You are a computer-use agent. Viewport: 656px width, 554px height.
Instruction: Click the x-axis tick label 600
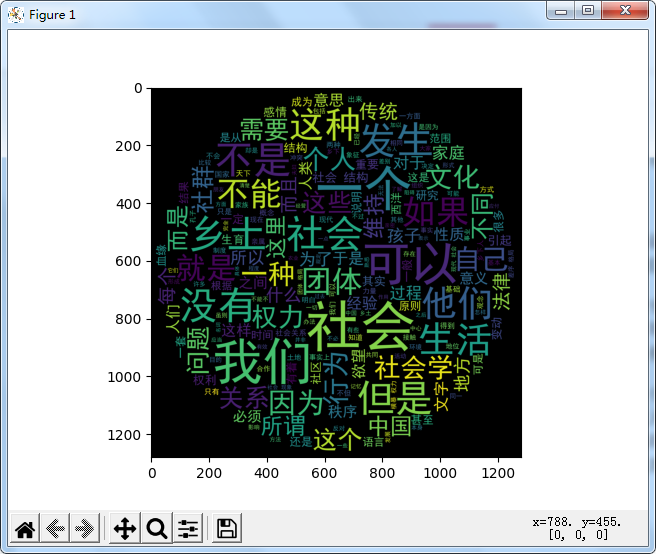[325, 469]
